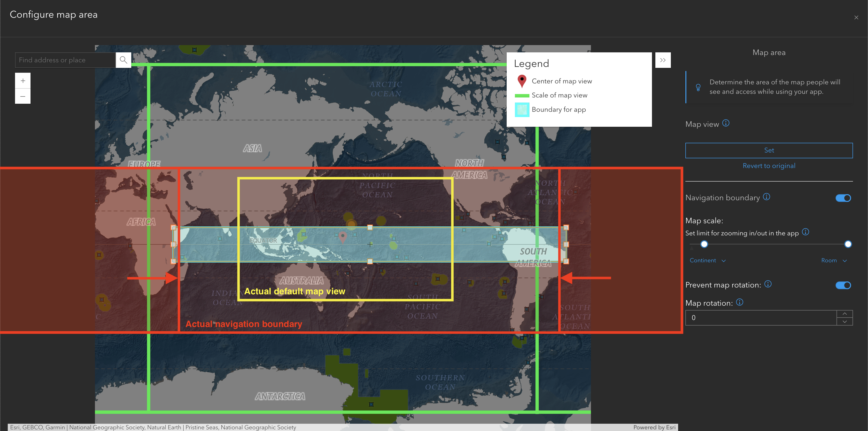Click the Find address or place field

pyautogui.click(x=65, y=60)
